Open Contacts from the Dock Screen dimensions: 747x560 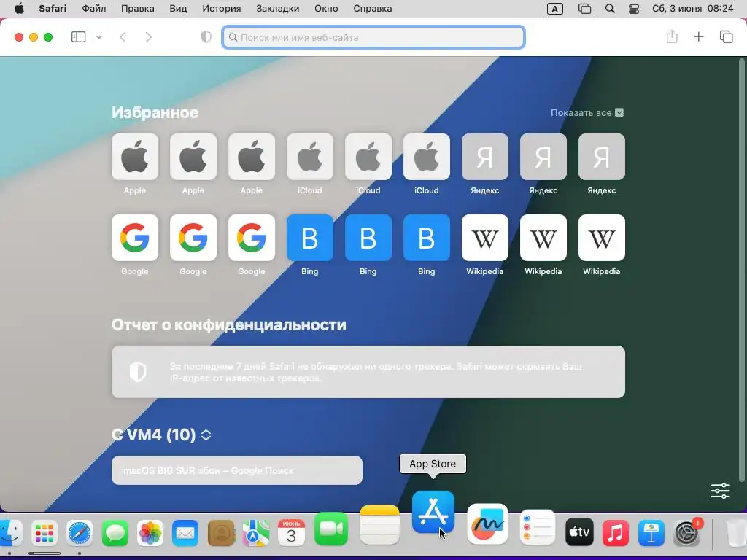221,533
